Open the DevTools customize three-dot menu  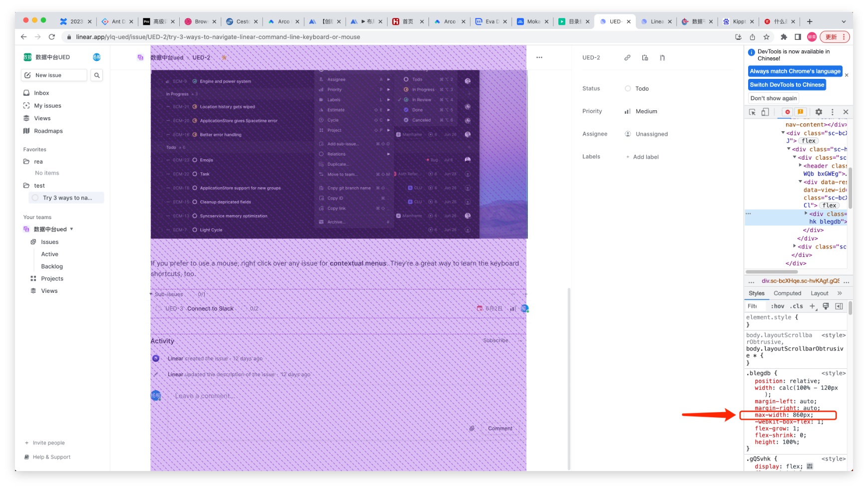click(832, 112)
